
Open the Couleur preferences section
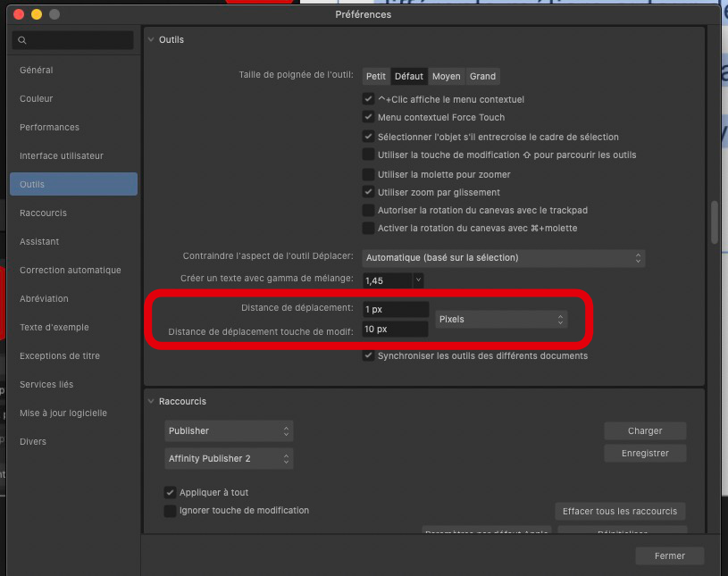37,99
